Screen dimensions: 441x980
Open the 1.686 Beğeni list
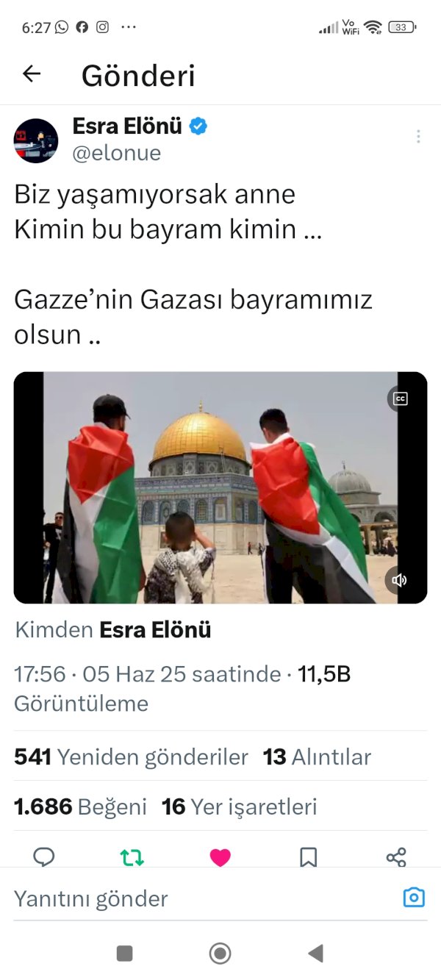(80, 806)
